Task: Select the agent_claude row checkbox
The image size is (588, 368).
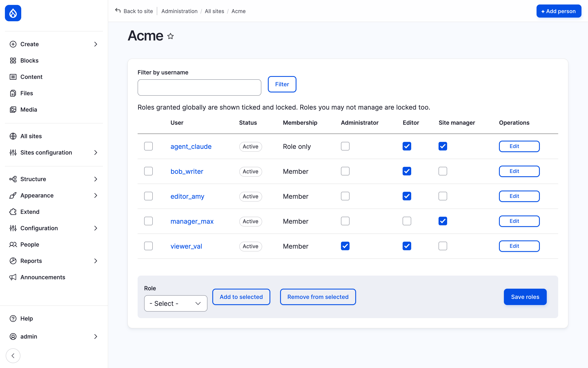Action: click(x=148, y=146)
